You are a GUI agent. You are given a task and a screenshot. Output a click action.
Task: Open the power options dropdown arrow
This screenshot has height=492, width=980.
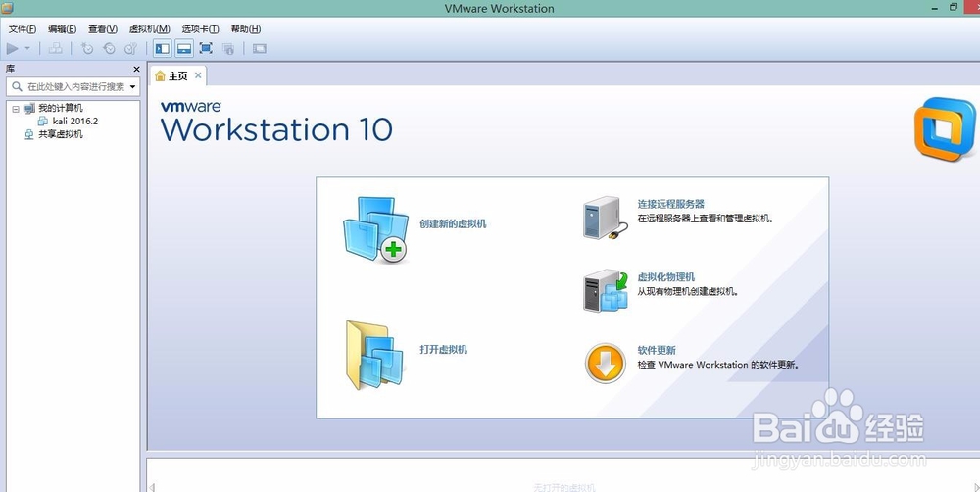click(27, 48)
